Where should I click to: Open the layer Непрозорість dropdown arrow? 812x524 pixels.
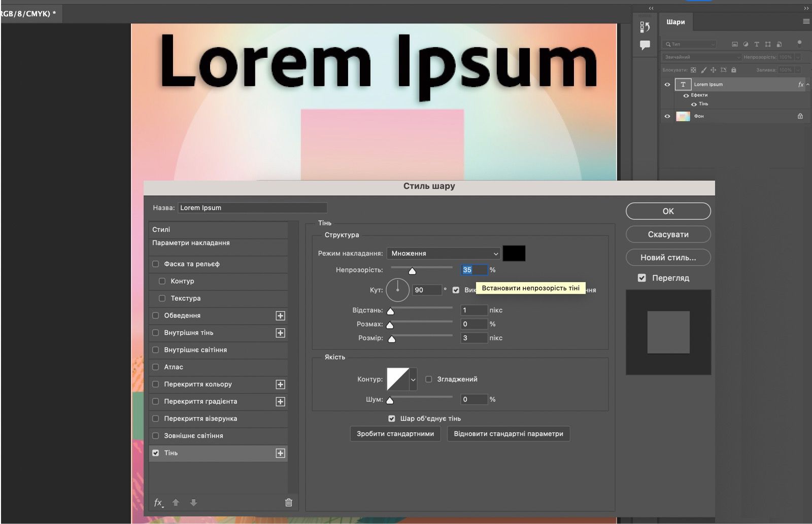[x=798, y=57]
